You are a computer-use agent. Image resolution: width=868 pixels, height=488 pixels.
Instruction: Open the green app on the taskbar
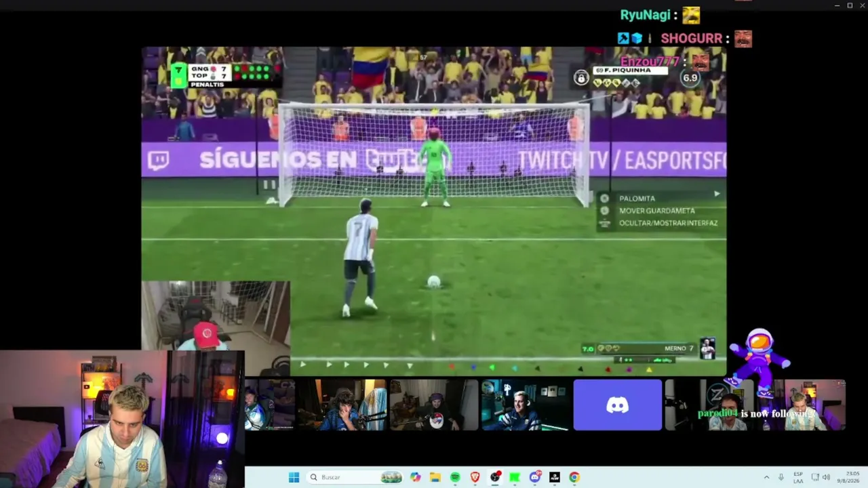515,477
